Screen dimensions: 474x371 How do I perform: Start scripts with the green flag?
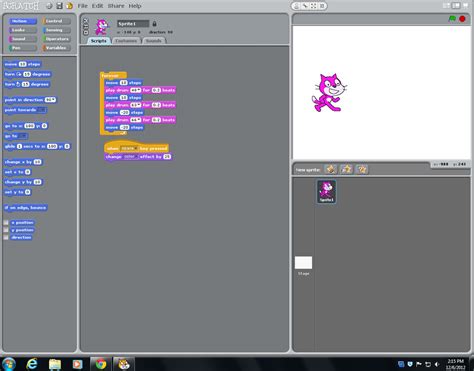coord(452,19)
